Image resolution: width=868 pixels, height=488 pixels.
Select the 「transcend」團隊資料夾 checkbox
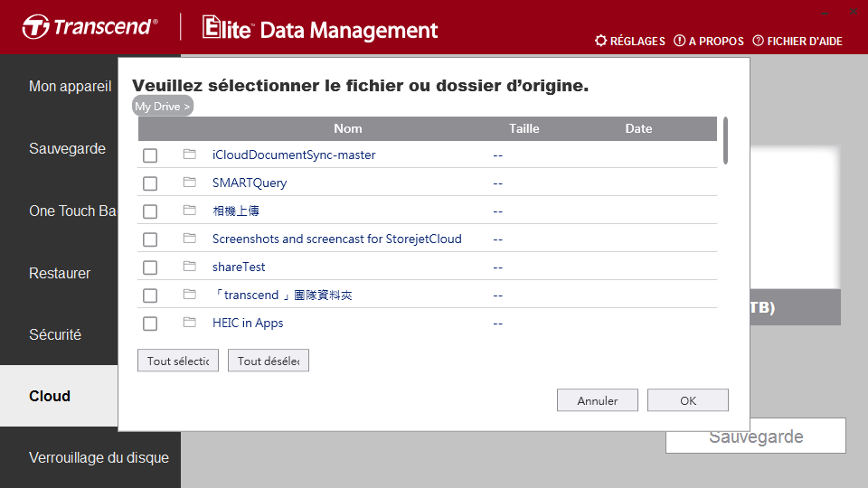click(150, 296)
